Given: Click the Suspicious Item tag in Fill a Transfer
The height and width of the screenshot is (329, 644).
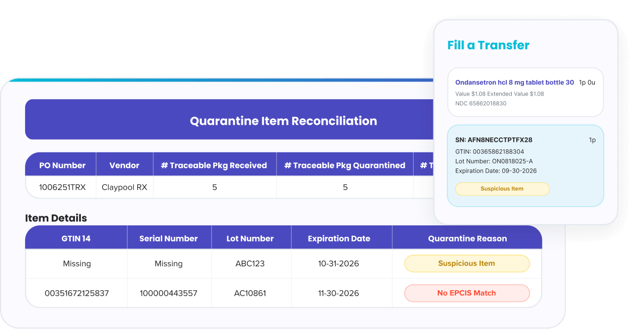Looking at the screenshot, I should (502, 189).
